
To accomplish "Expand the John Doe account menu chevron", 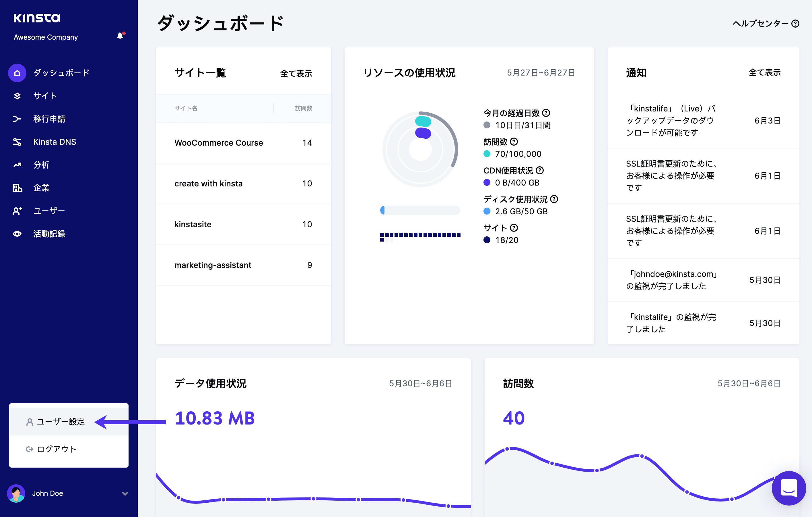I will 125,493.
